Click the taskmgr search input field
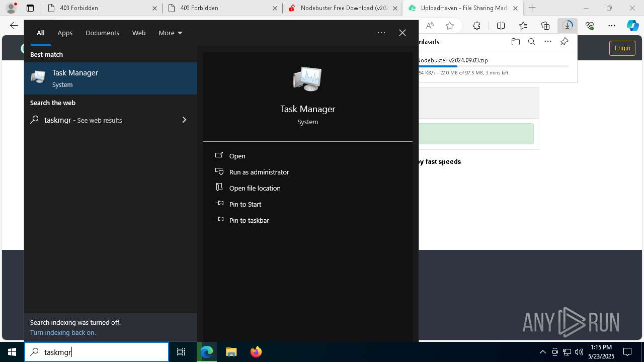Screen dimensions: 644x362 (x=97, y=352)
